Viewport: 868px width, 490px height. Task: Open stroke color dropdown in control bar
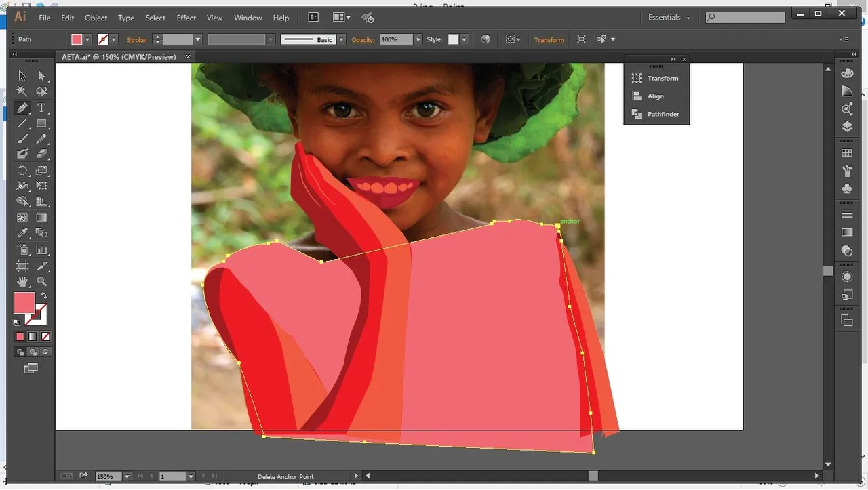114,40
